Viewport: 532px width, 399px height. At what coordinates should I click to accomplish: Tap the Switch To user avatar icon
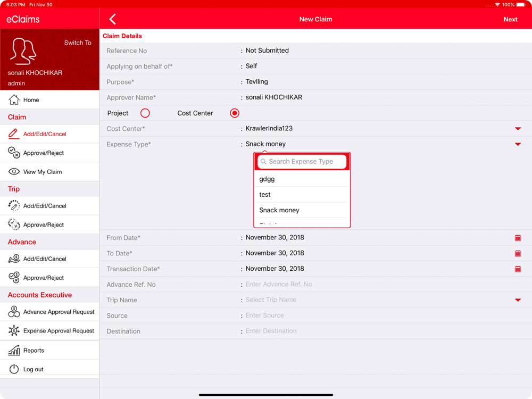23,51
